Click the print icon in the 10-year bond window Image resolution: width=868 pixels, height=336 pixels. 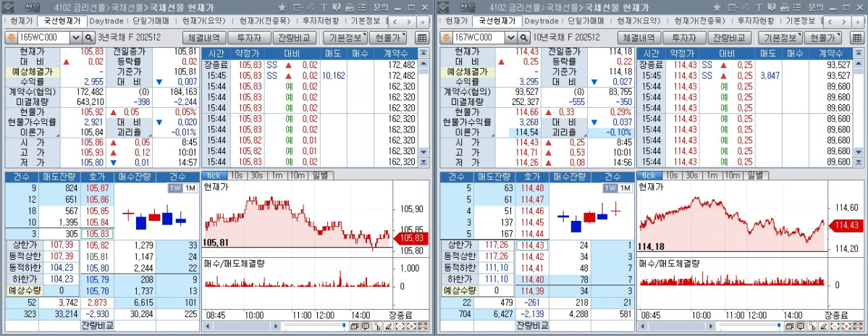coord(785,7)
